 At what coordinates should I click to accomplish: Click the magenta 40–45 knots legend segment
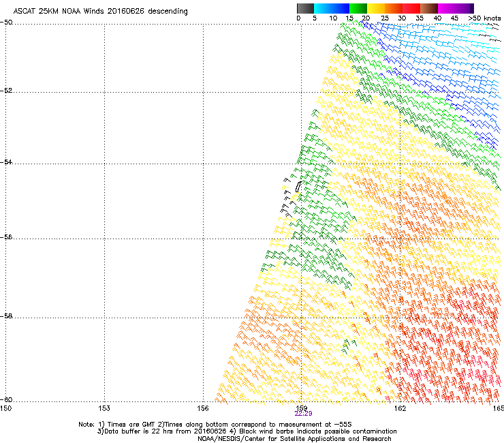tap(447, 8)
